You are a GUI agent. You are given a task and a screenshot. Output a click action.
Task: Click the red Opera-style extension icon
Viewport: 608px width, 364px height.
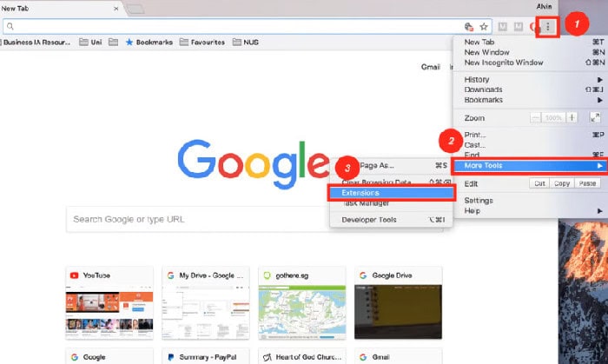tap(534, 26)
